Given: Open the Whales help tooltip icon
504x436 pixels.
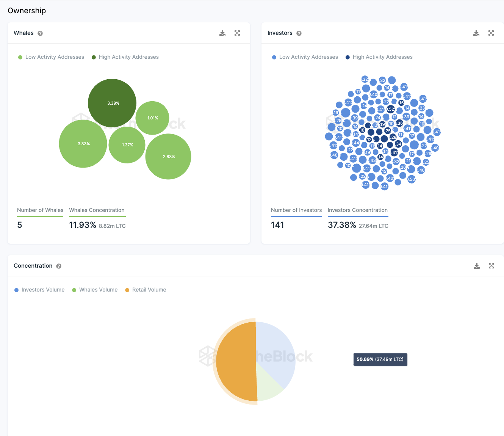Looking at the screenshot, I should [x=40, y=33].
